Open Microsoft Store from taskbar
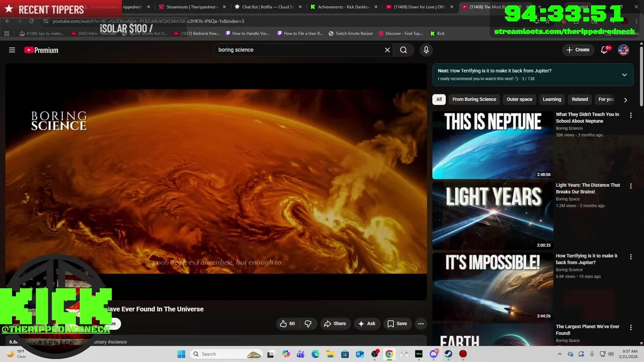 pos(345,354)
